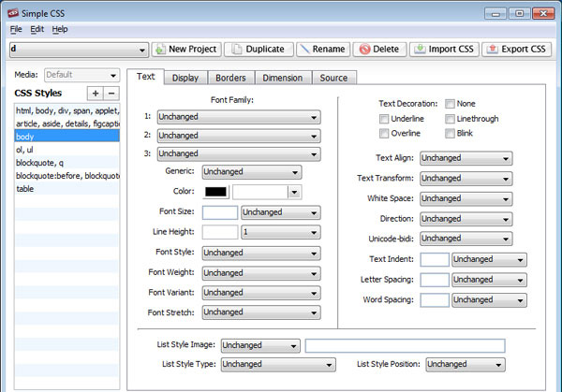The height and width of the screenshot is (392, 562).
Task: Switch to the Display tab
Action: pos(185,78)
